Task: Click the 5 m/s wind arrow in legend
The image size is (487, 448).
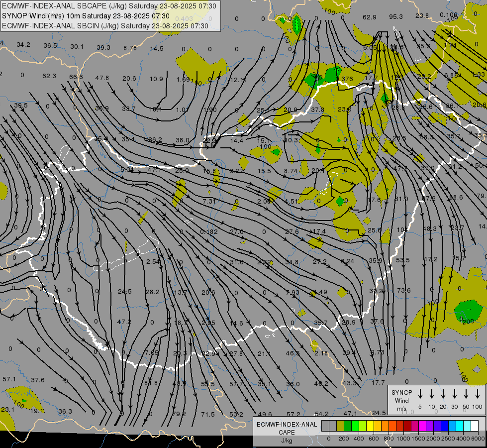Action: tap(420, 393)
